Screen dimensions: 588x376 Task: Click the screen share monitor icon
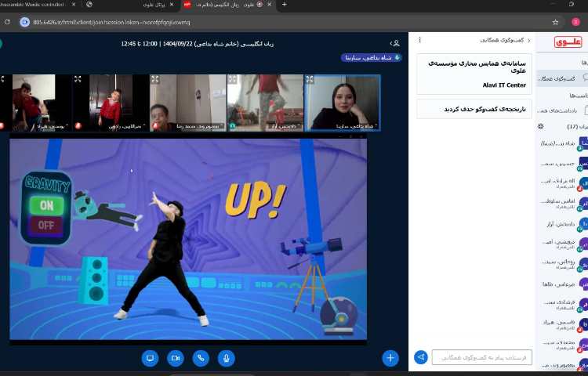[x=151, y=357]
